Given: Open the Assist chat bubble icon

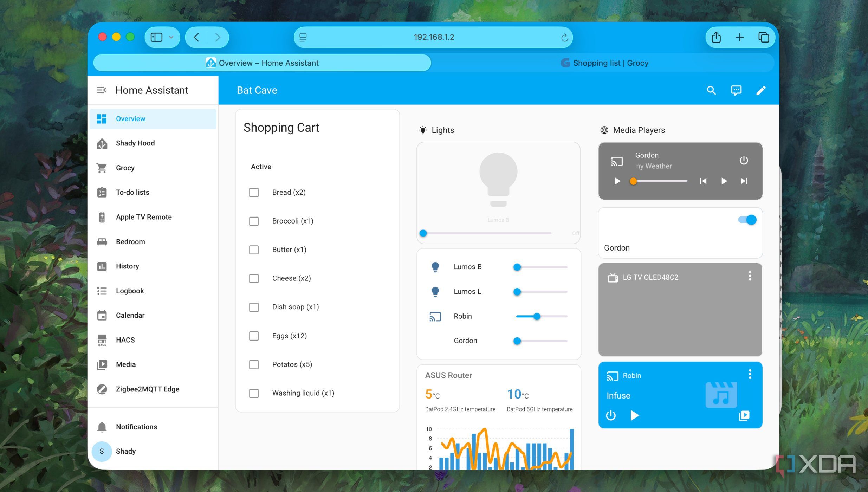Looking at the screenshot, I should tap(736, 90).
